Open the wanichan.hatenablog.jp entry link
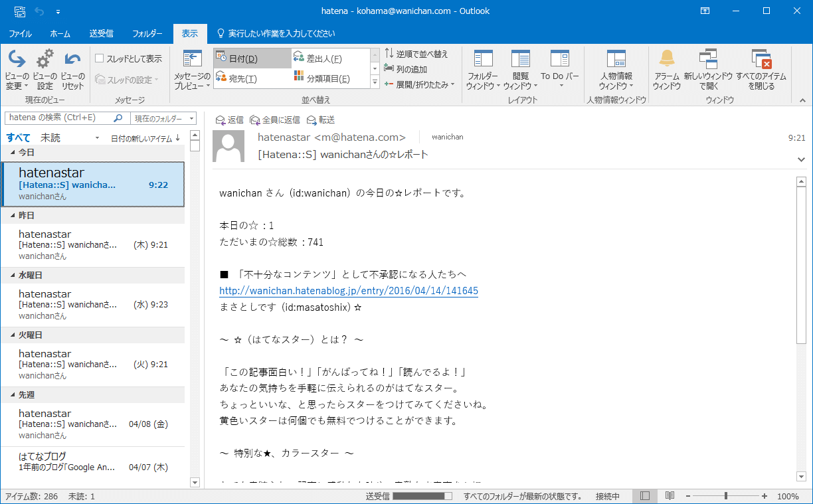 point(349,291)
